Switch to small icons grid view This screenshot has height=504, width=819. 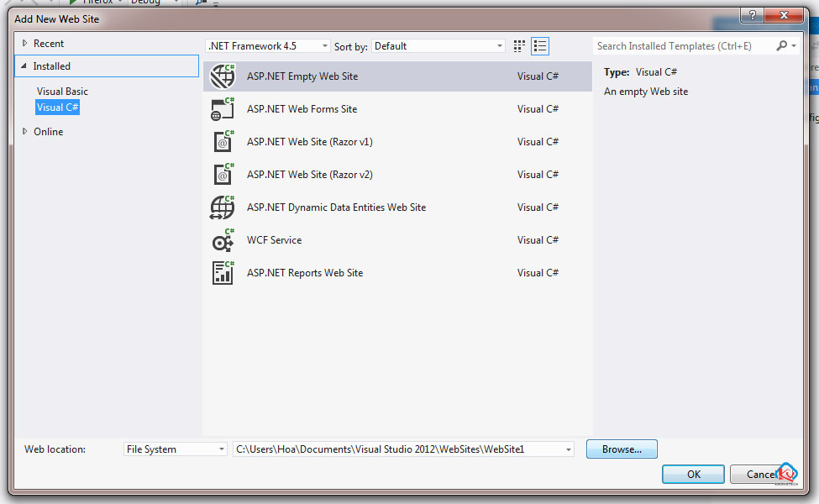point(519,46)
